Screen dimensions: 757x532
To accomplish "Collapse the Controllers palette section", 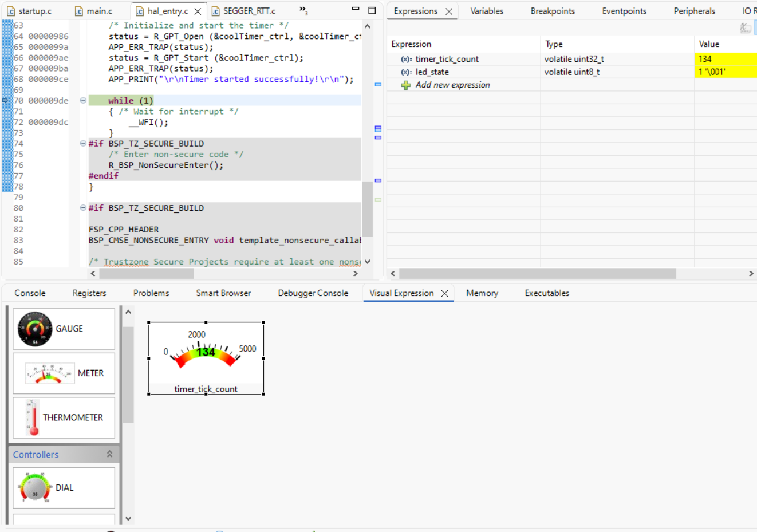I will pyautogui.click(x=109, y=454).
